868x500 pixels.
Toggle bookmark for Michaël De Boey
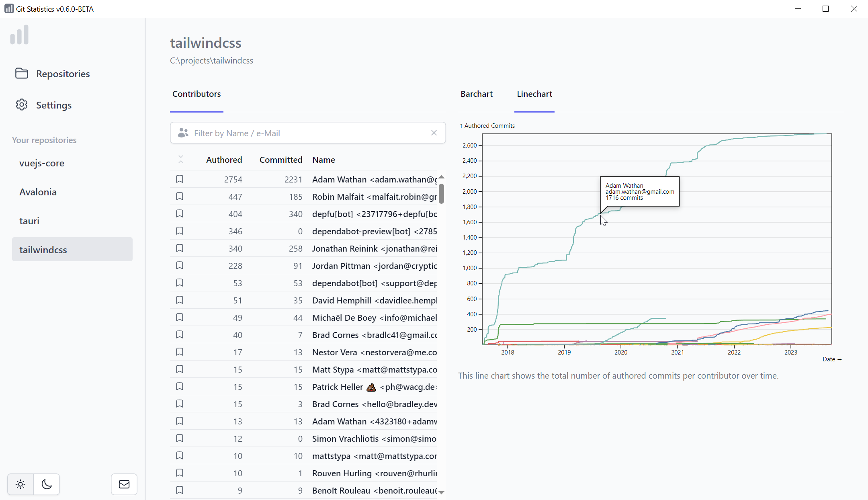[180, 318]
